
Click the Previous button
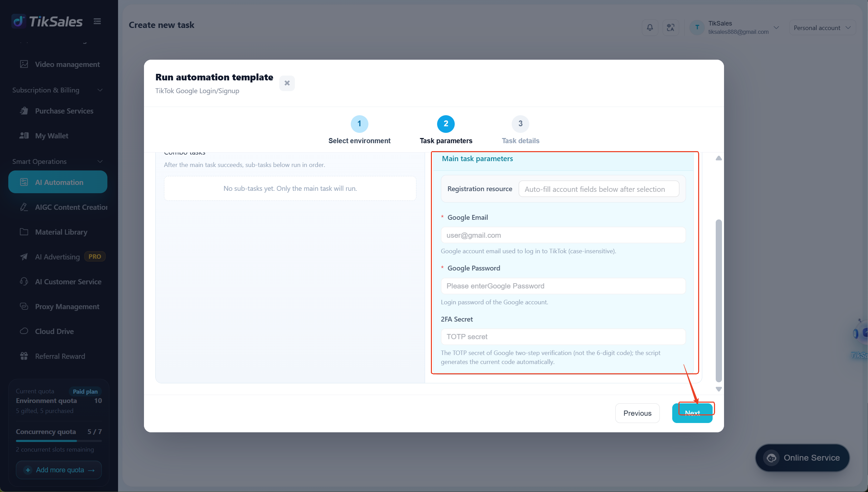pyautogui.click(x=637, y=413)
